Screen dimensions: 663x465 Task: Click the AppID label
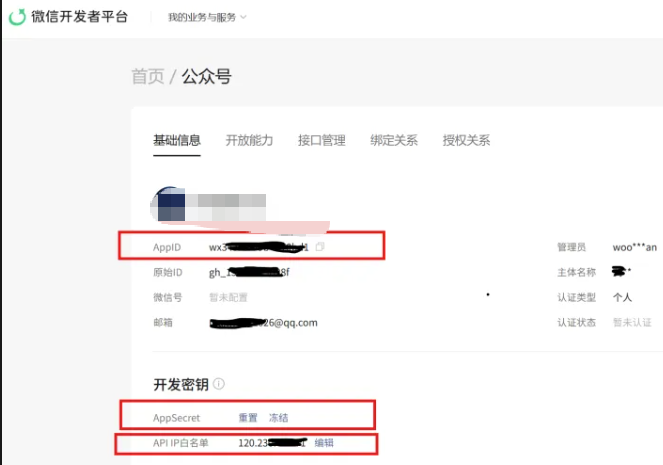(x=167, y=247)
